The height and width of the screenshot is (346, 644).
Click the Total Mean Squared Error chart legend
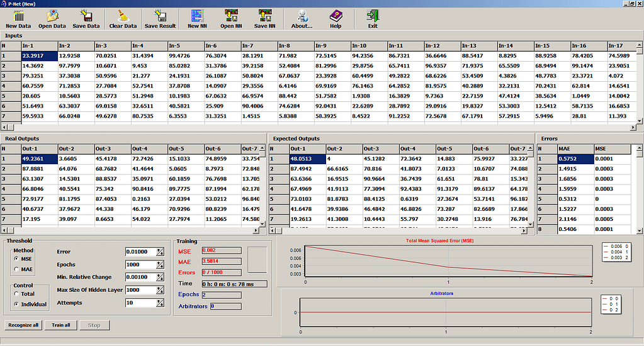point(616,252)
